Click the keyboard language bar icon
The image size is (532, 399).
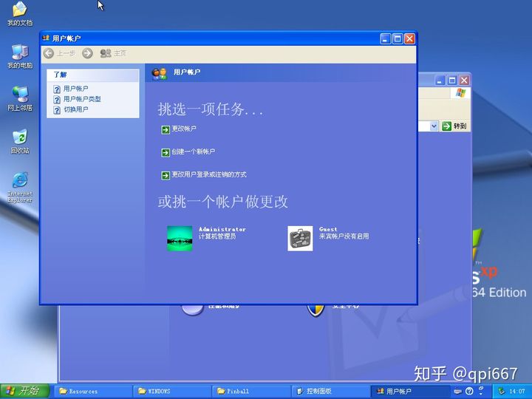point(457,391)
